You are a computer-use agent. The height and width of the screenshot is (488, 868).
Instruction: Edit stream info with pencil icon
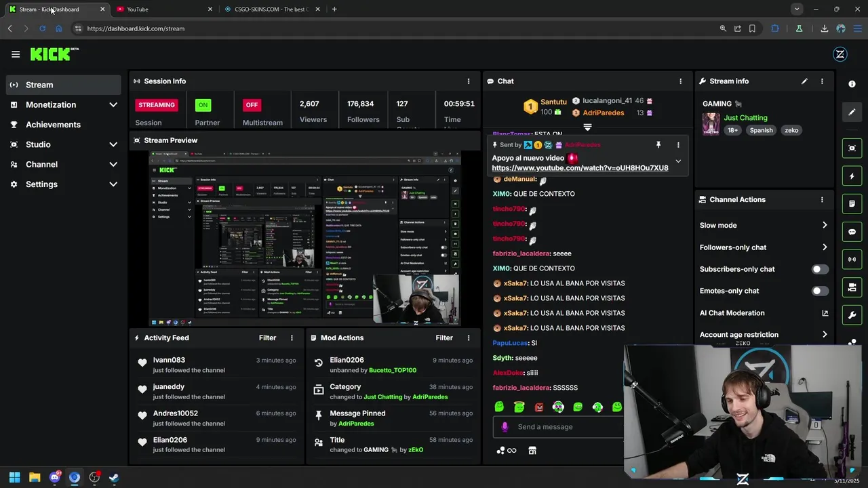(804, 81)
